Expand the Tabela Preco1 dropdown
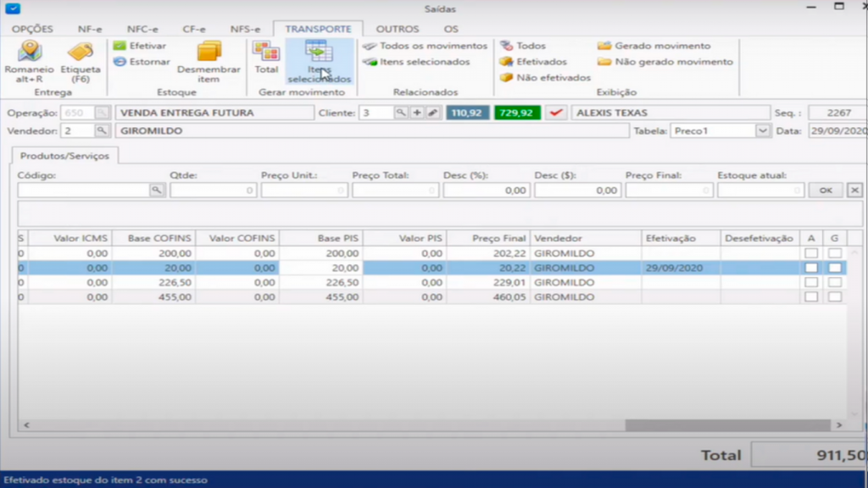Image resolution: width=868 pixels, height=488 pixels. tap(762, 130)
